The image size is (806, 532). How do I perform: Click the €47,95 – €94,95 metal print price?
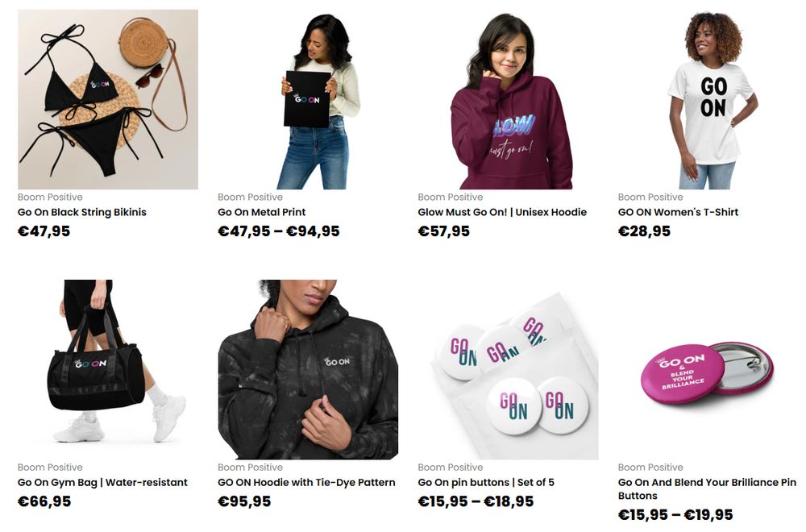tap(279, 231)
